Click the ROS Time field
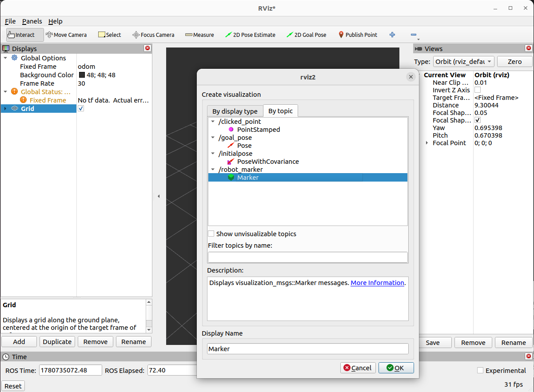This screenshot has width=534, height=392. 71,370
